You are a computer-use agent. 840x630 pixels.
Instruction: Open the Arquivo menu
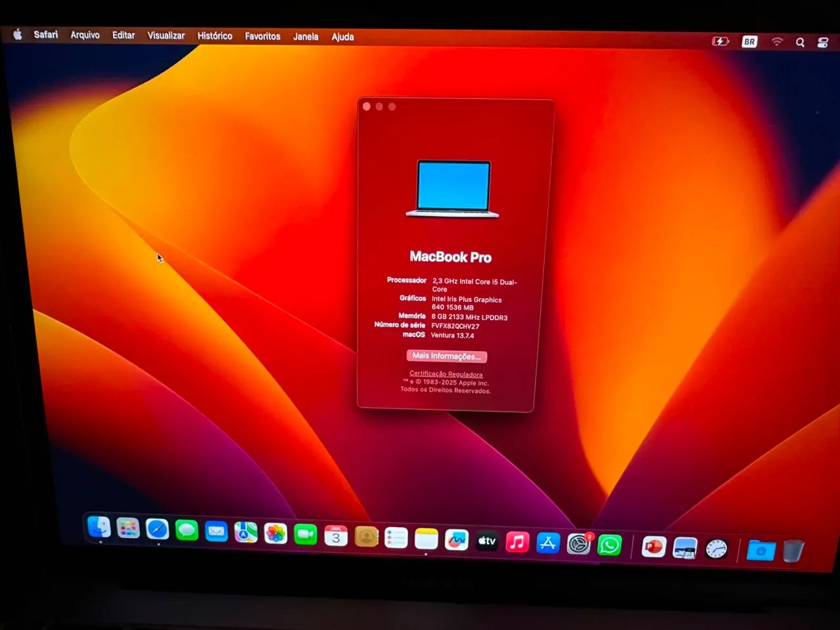85,35
